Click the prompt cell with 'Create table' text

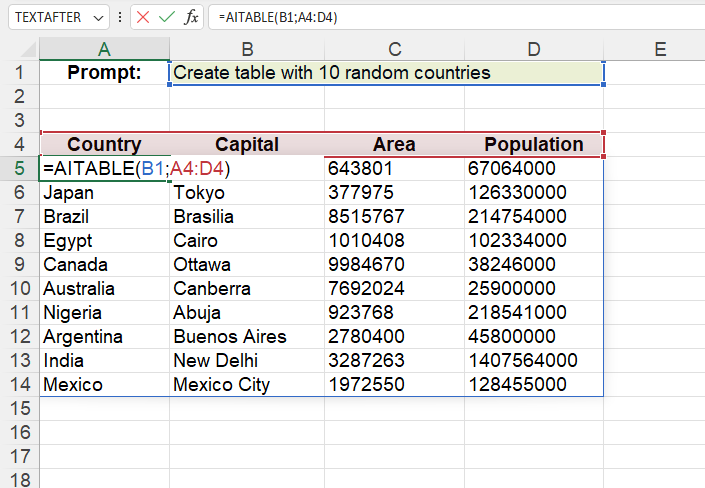click(x=386, y=72)
